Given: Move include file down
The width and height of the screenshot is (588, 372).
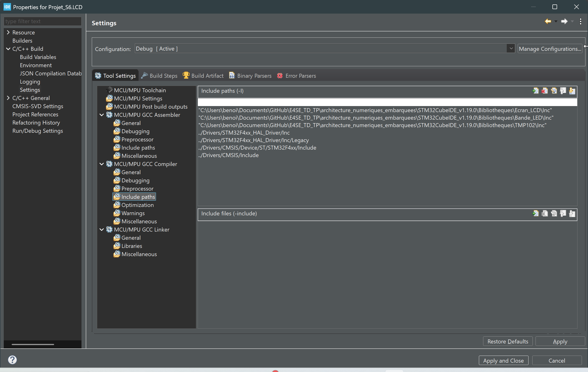Looking at the screenshot, I should (x=572, y=213).
